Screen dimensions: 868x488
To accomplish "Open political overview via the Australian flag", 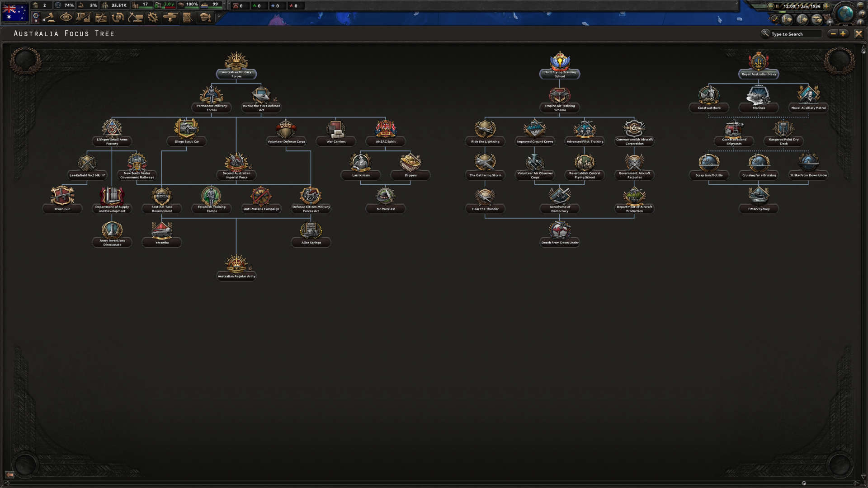I will click(15, 12).
